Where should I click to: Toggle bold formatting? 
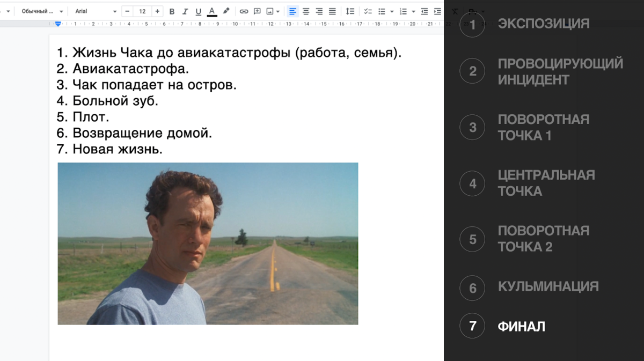tap(172, 11)
